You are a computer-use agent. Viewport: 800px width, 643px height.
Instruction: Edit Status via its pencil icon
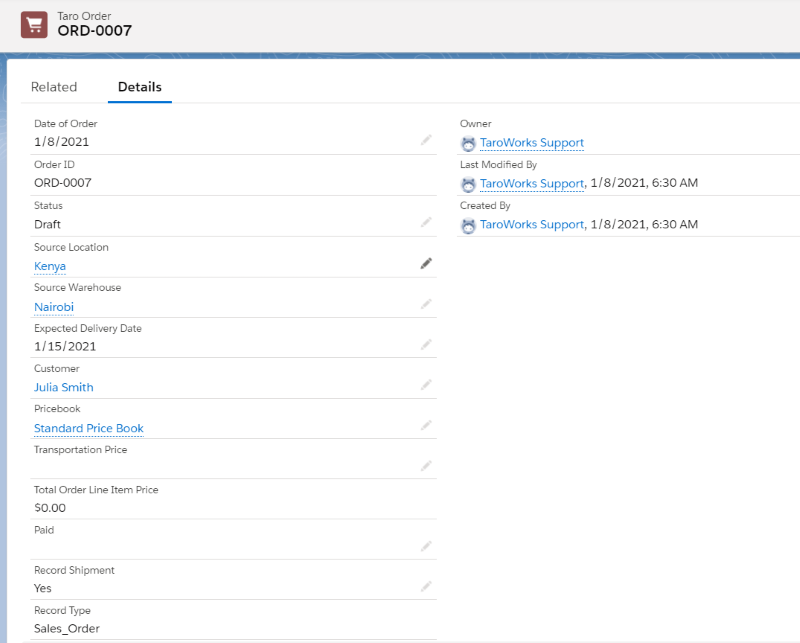pos(426,222)
